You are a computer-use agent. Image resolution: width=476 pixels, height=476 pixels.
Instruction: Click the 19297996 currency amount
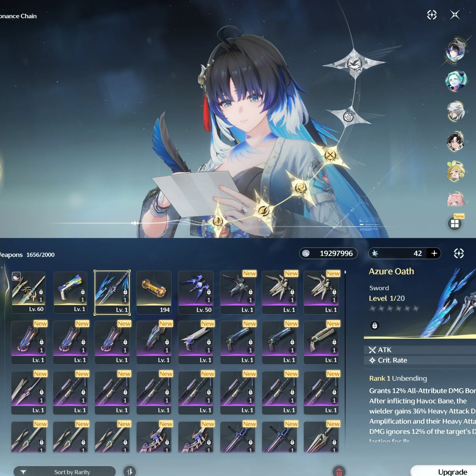pos(336,253)
